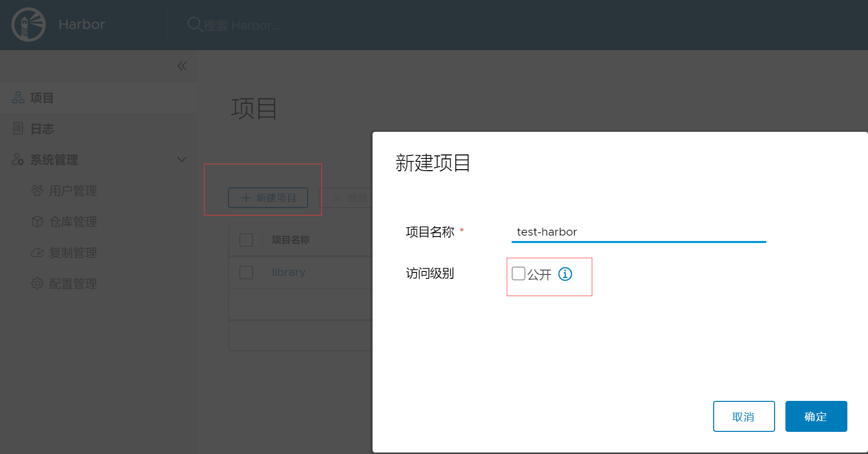Click the X icon on delete button
Screen dimensions: 868x454
pyautogui.click(x=338, y=198)
